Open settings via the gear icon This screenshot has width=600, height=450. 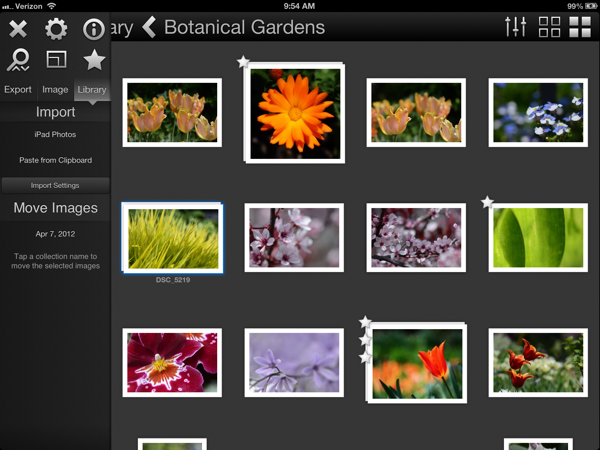(x=56, y=29)
